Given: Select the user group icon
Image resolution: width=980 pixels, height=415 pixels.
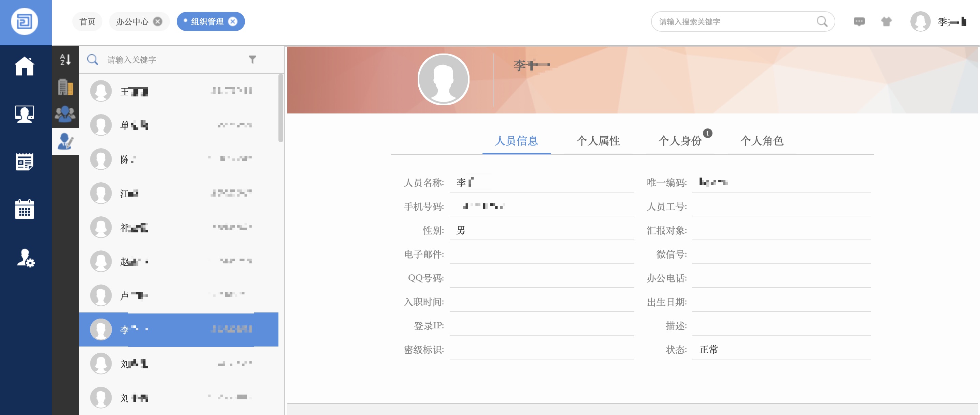Looking at the screenshot, I should pyautogui.click(x=66, y=114).
